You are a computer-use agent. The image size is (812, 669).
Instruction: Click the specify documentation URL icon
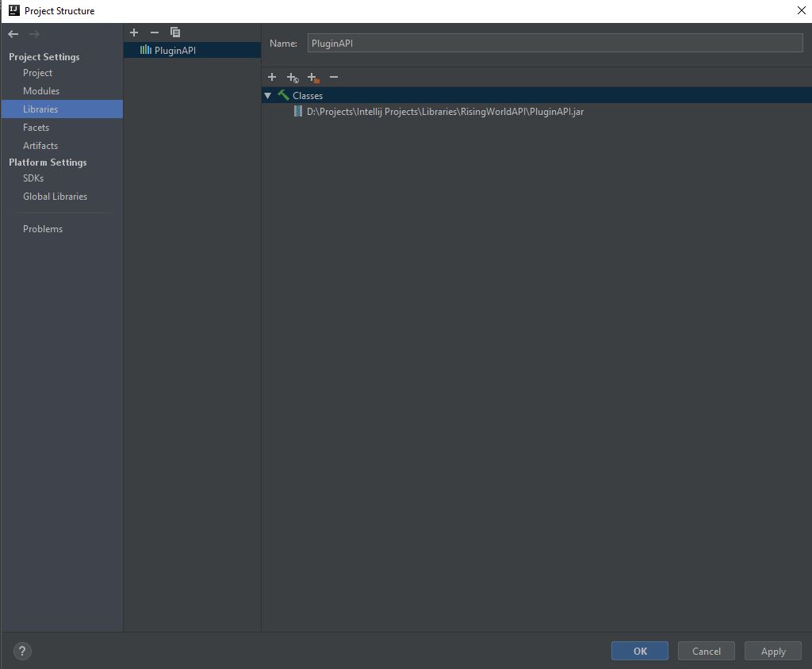(x=293, y=77)
